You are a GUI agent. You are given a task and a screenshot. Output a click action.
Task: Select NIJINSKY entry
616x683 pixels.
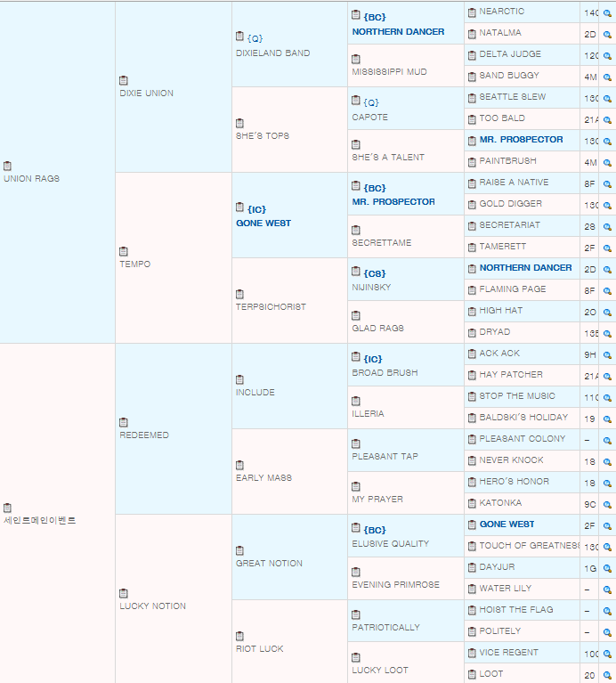[x=371, y=287]
